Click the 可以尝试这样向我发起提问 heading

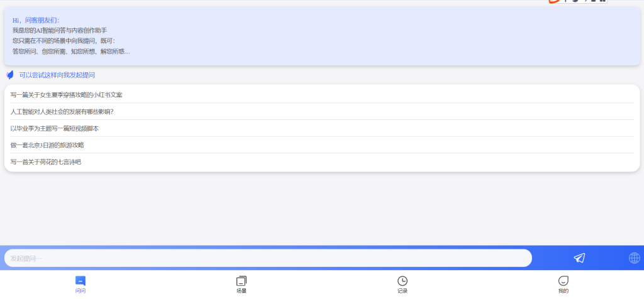pos(57,75)
